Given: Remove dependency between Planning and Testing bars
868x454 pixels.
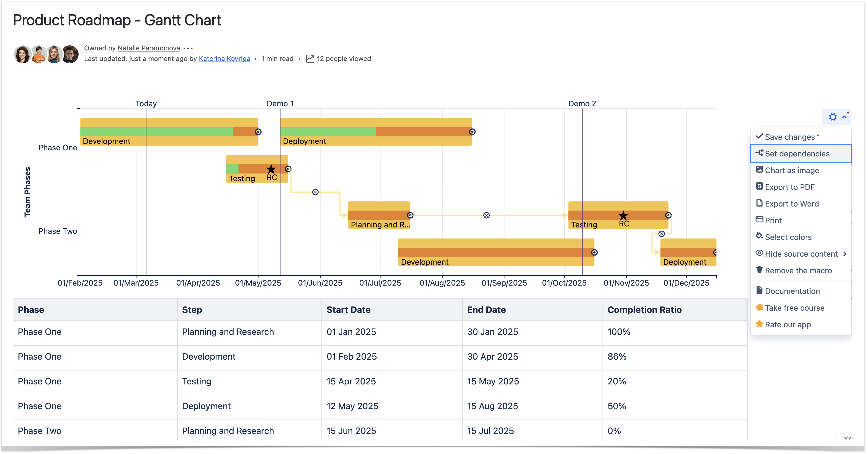Looking at the screenshot, I should 486,215.
